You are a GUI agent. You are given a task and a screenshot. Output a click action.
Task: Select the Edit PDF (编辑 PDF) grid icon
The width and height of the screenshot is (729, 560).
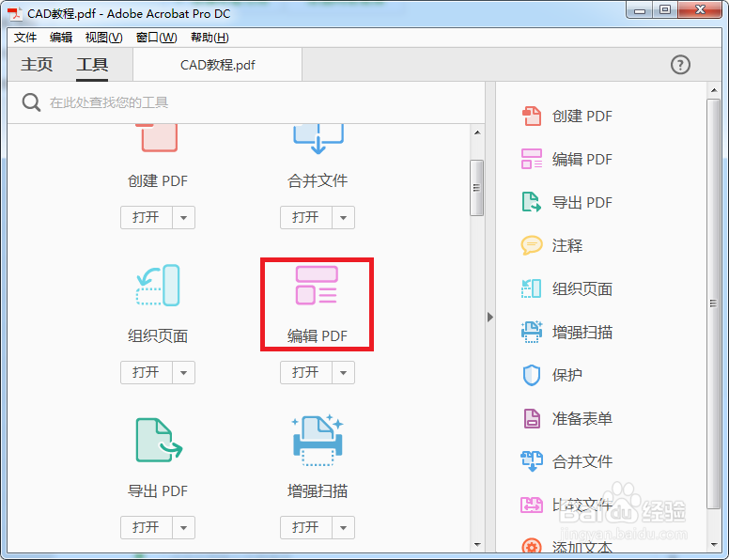click(318, 285)
